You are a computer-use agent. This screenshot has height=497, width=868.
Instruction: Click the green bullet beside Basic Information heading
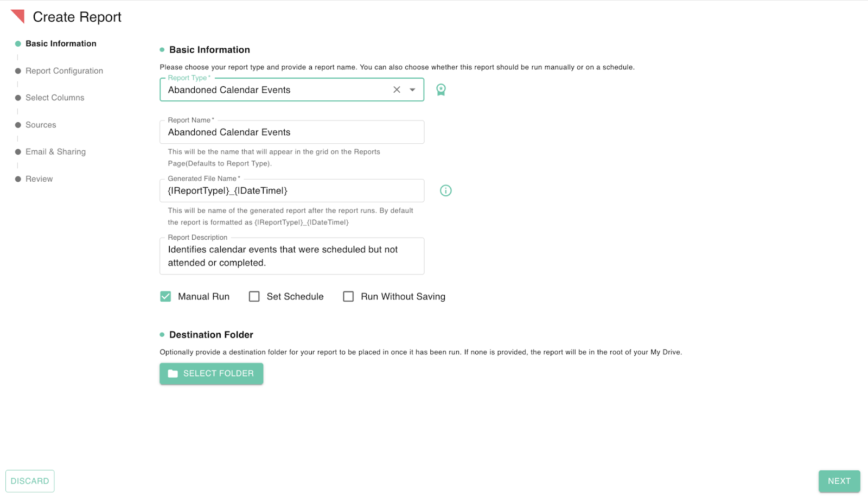[x=161, y=49]
